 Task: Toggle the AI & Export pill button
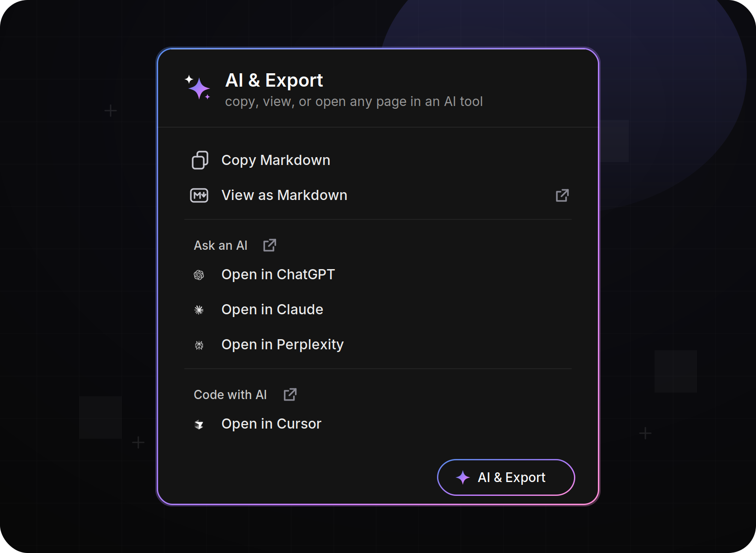pos(506,477)
